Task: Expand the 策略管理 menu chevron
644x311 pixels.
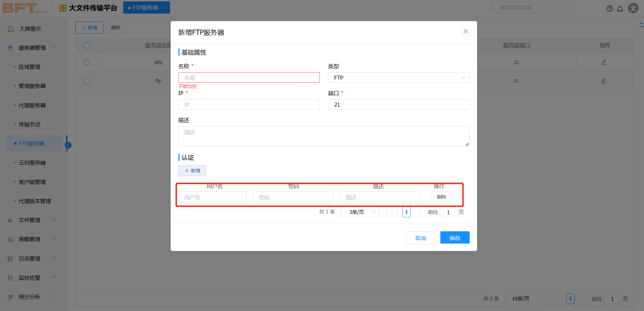Action: [x=54, y=239]
